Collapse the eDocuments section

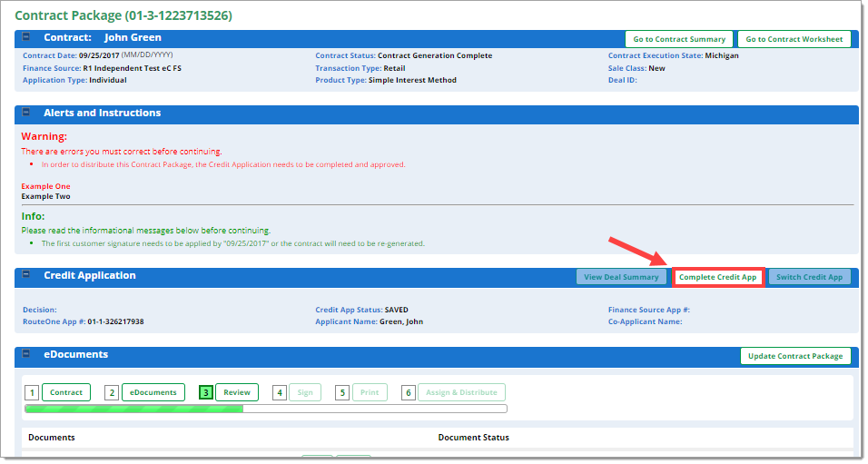pos(26,355)
